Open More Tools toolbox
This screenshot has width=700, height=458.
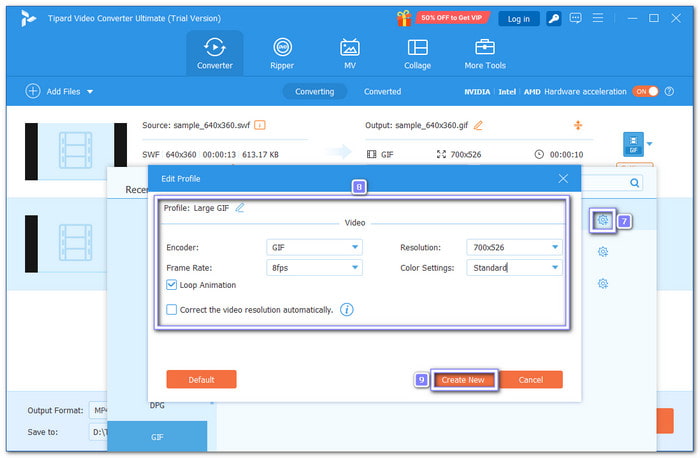[x=485, y=53]
